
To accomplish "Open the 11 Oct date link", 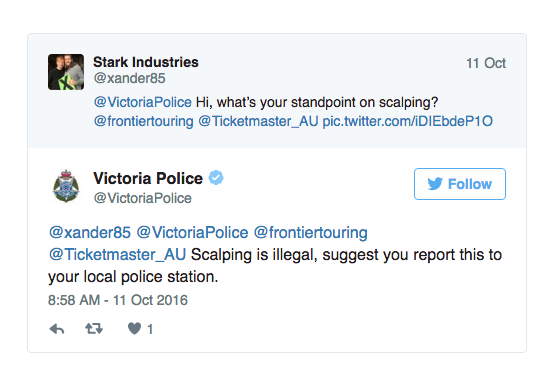I will [486, 63].
